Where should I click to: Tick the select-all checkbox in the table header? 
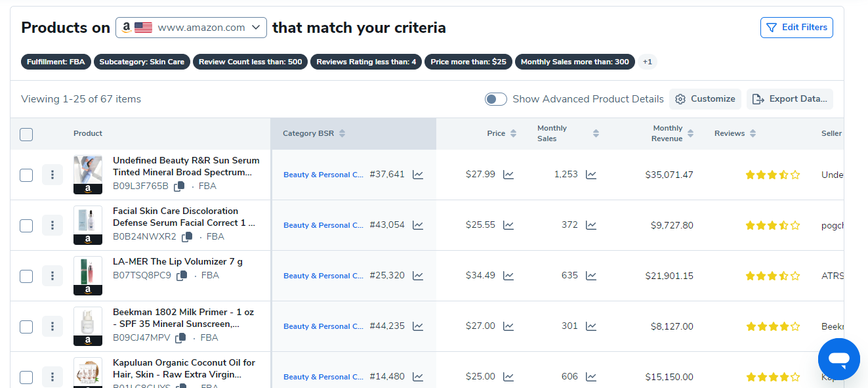click(x=26, y=135)
